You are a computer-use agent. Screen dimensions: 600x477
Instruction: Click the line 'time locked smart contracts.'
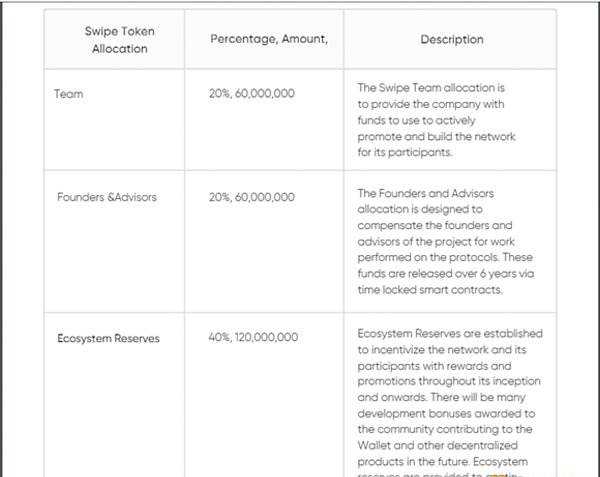click(430, 290)
